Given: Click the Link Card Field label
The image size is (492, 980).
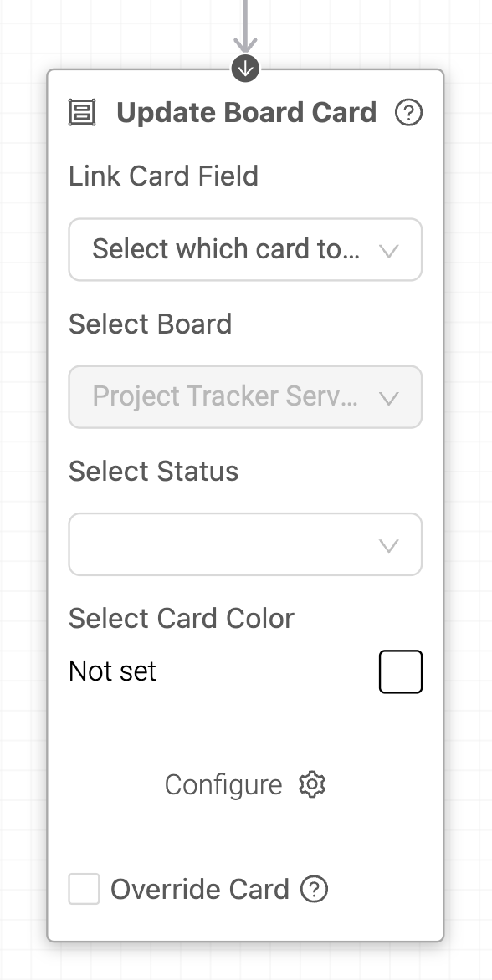Looking at the screenshot, I should (x=163, y=176).
